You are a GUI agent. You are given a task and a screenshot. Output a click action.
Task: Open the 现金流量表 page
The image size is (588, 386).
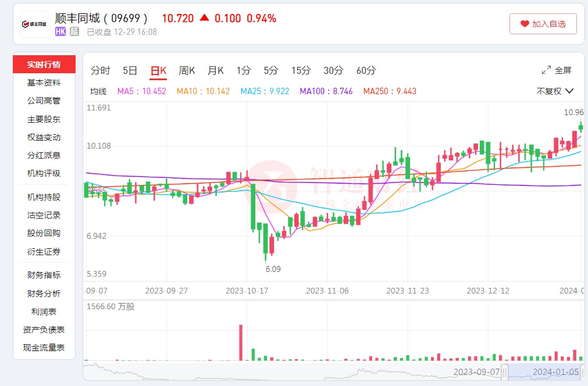pos(44,348)
